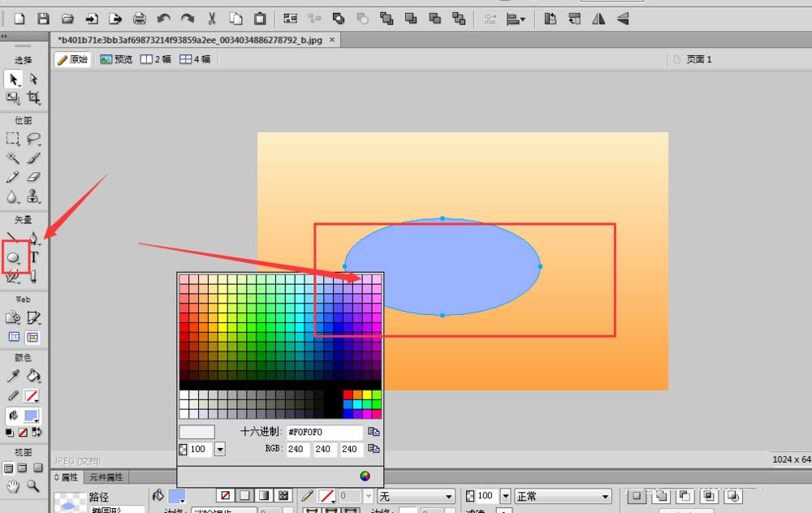Select the Ellipse tool
The width and height of the screenshot is (812, 513).
point(14,257)
